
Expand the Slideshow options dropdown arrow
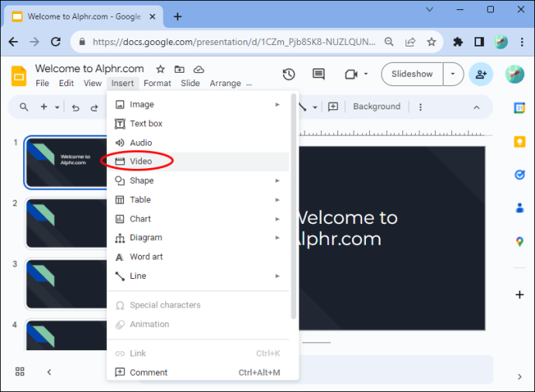tap(453, 74)
